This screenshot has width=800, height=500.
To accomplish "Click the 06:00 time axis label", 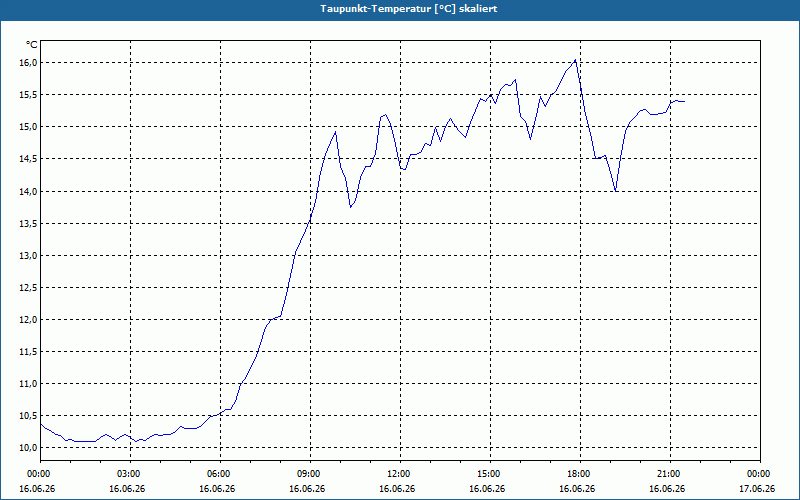I will pos(220,474).
